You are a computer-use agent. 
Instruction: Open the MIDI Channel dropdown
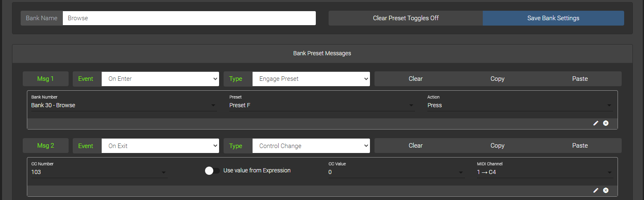(x=544, y=172)
